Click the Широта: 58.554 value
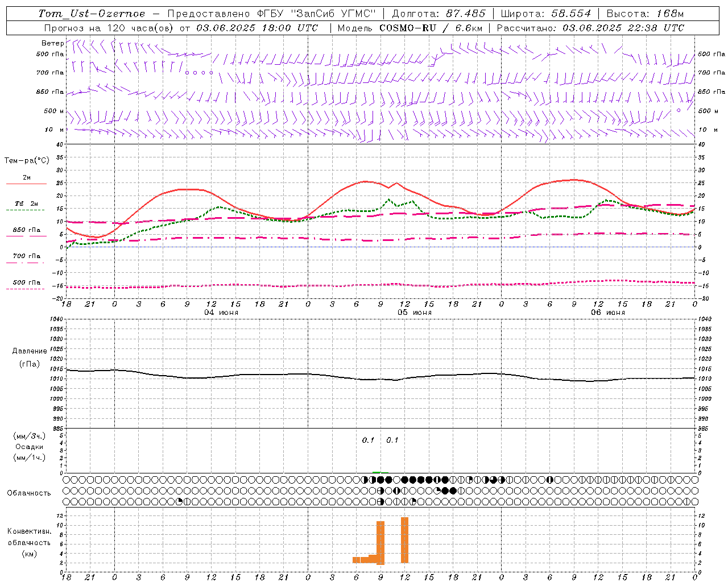Viewport: 728px width, 582px height. coord(545,14)
